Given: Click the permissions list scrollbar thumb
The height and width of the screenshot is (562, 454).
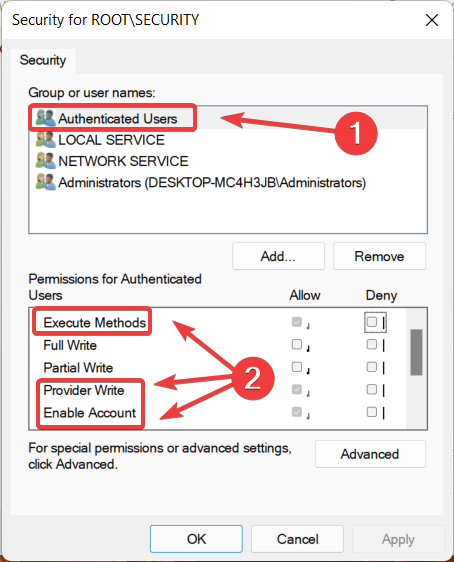Looking at the screenshot, I should pos(416,352).
